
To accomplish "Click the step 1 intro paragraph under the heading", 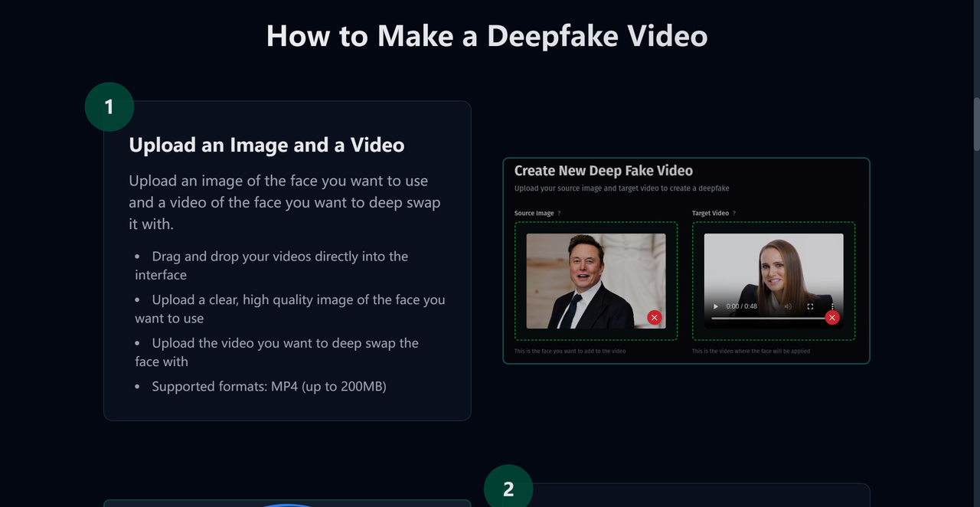I will click(x=285, y=202).
